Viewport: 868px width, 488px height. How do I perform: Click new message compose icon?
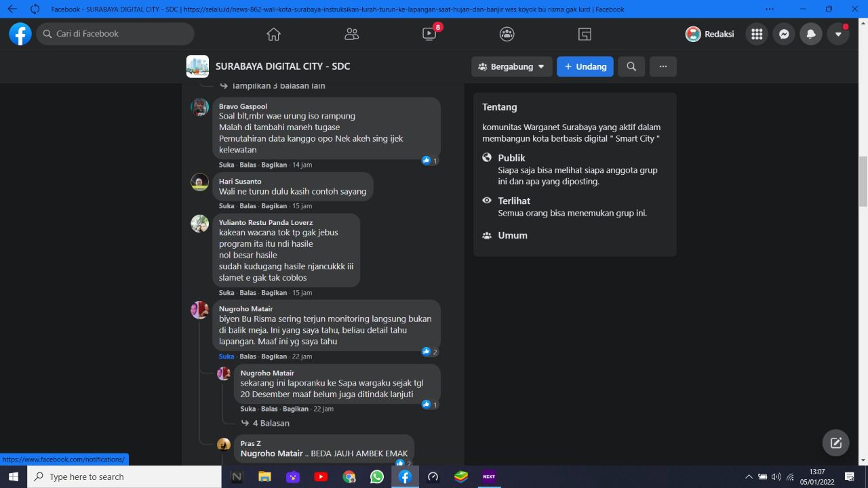[x=835, y=443]
